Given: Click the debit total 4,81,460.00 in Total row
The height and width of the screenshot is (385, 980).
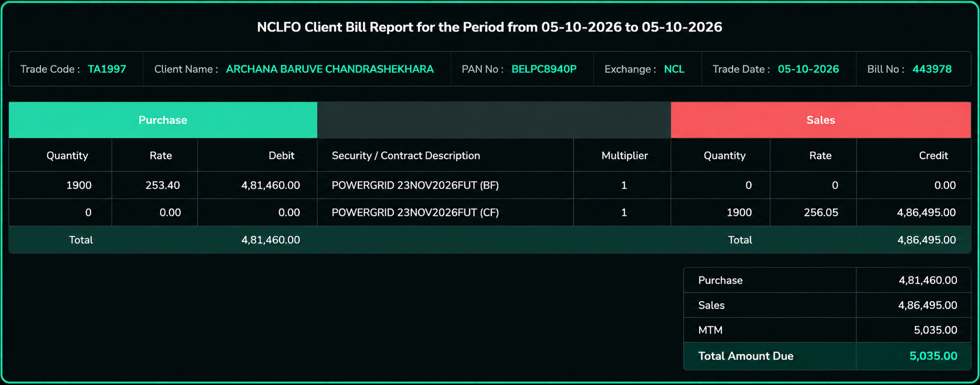Looking at the screenshot, I should [271, 240].
